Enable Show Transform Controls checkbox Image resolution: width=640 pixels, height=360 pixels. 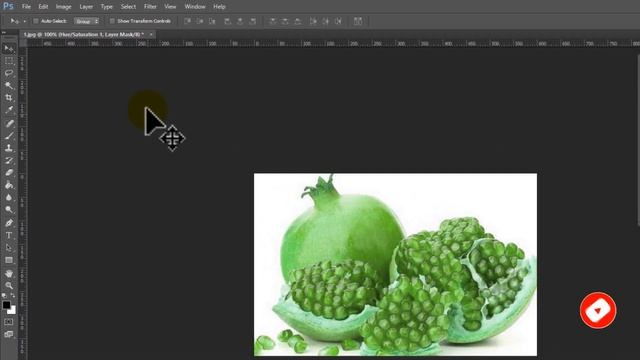tap(112, 21)
